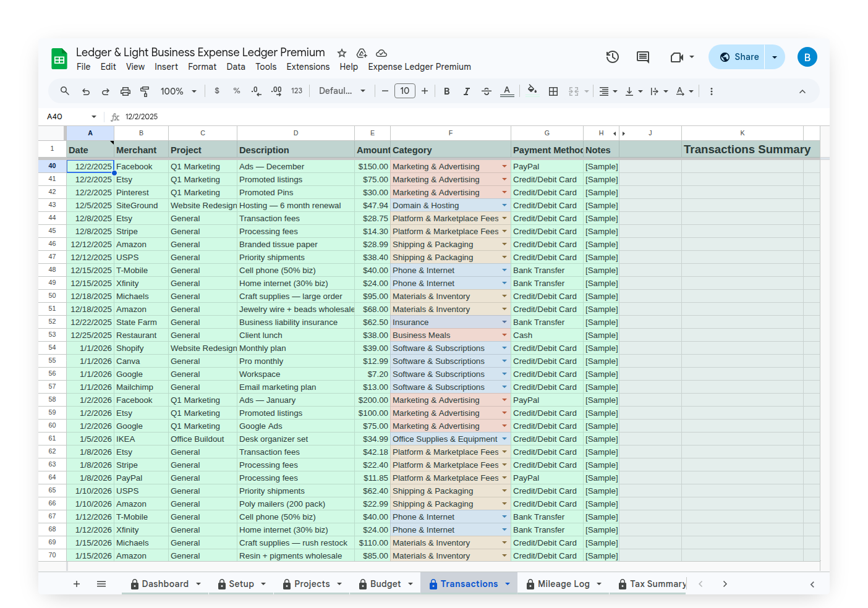The image size is (868, 608).
Task: Click the 'Jewelry wire + beads wholesale' cell
Action: click(x=296, y=309)
